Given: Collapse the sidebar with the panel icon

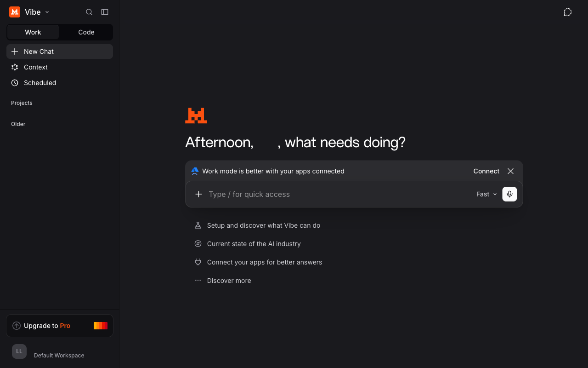Looking at the screenshot, I should [x=105, y=12].
